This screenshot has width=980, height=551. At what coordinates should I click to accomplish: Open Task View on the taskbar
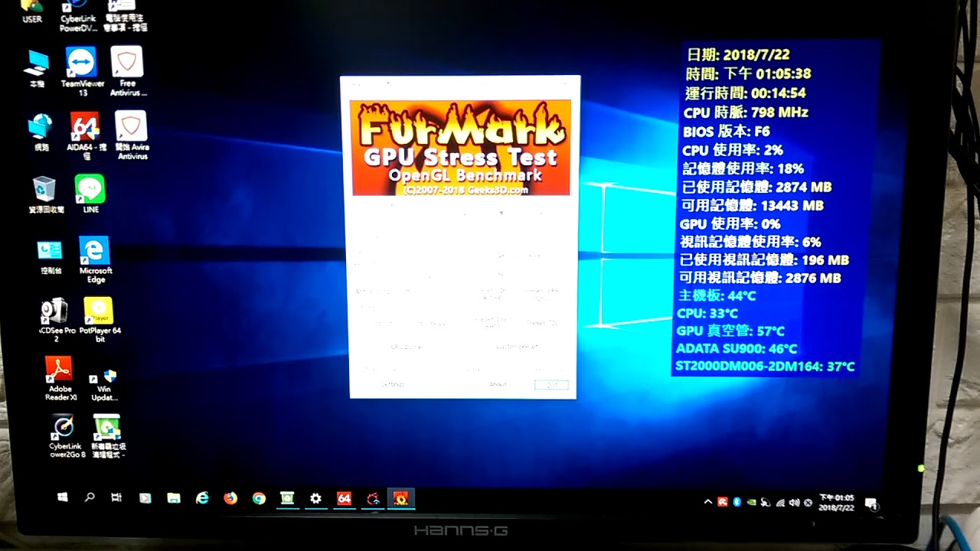(116, 497)
